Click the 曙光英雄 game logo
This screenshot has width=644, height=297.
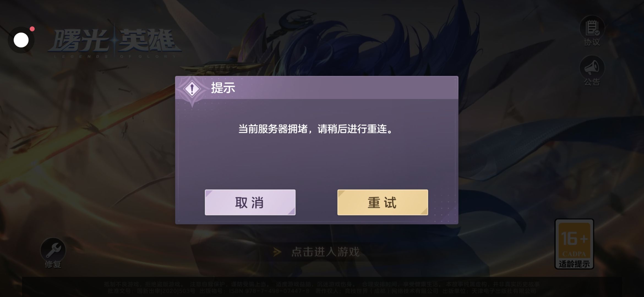[115, 41]
